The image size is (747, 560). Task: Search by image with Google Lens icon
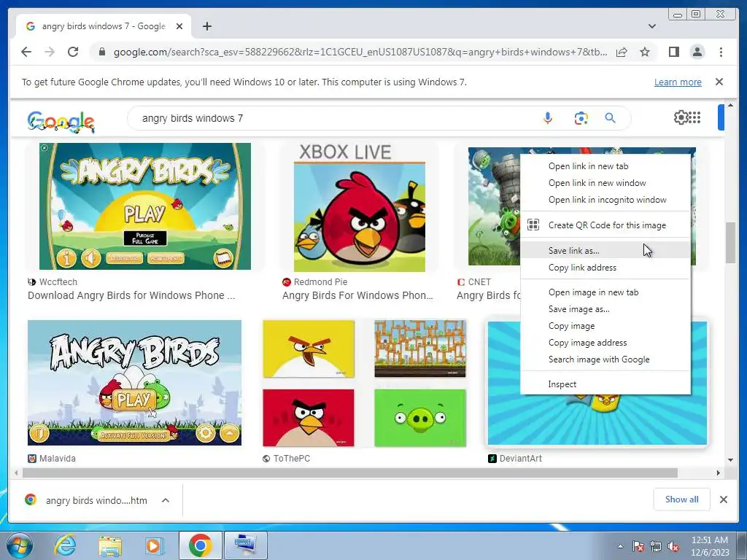point(581,118)
